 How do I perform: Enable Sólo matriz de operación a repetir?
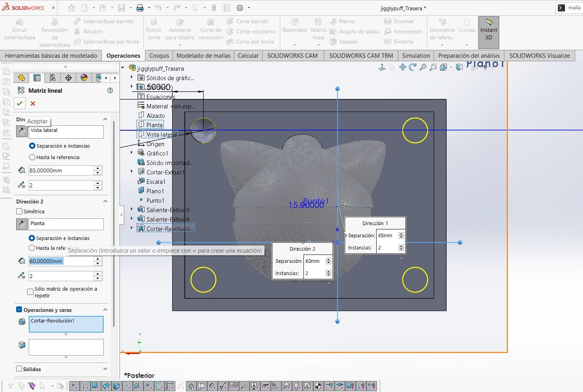(30, 292)
